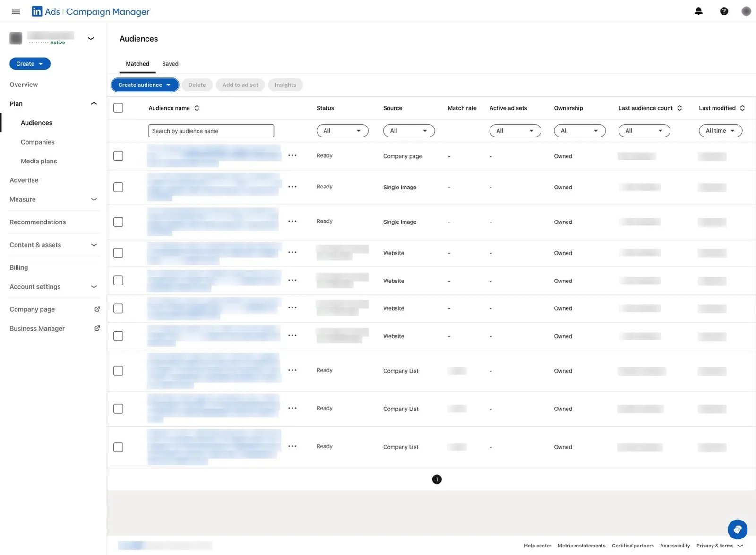Open the Status filter dropdown
The height and width of the screenshot is (555, 756).
coord(342,131)
